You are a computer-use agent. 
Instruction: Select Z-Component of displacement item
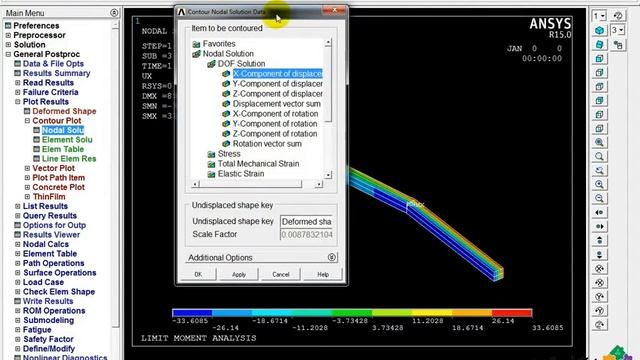278,94
